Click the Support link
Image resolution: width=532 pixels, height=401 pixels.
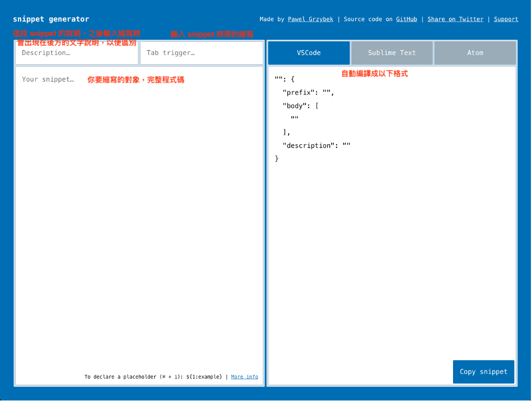(x=506, y=18)
